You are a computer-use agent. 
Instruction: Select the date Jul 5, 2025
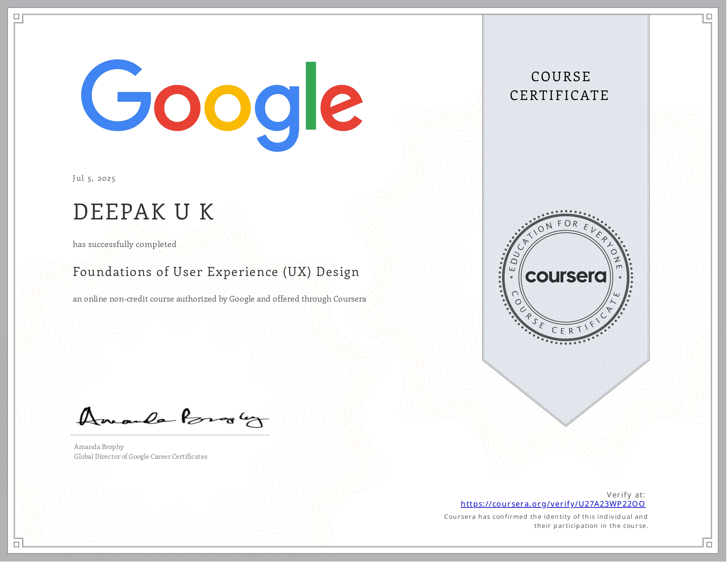point(94,178)
